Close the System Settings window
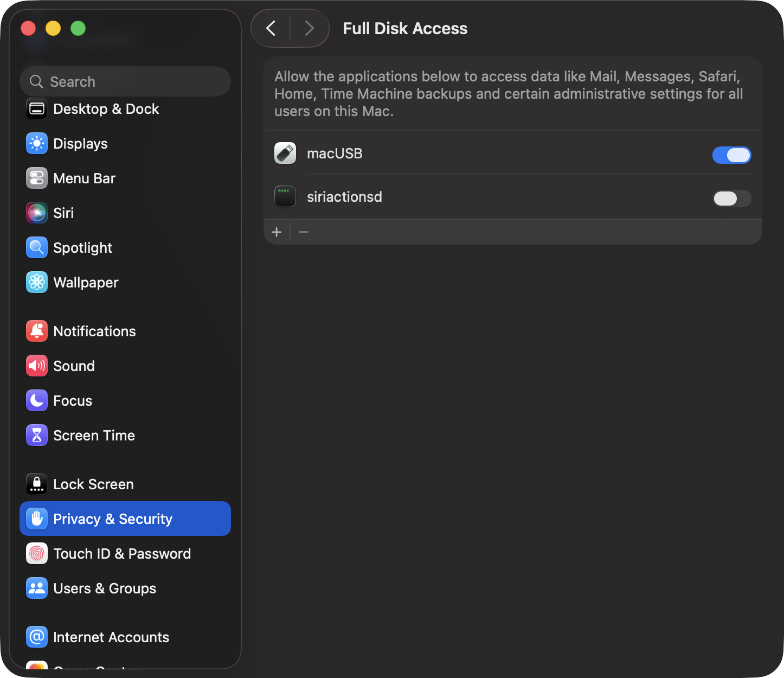This screenshot has width=784, height=678. 28,28
